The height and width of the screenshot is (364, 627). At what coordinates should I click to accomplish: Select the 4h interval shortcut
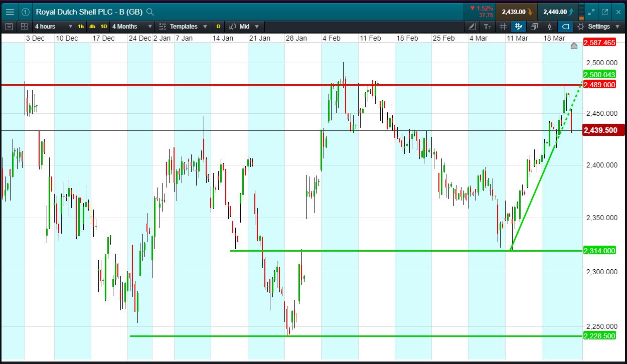coord(92,26)
